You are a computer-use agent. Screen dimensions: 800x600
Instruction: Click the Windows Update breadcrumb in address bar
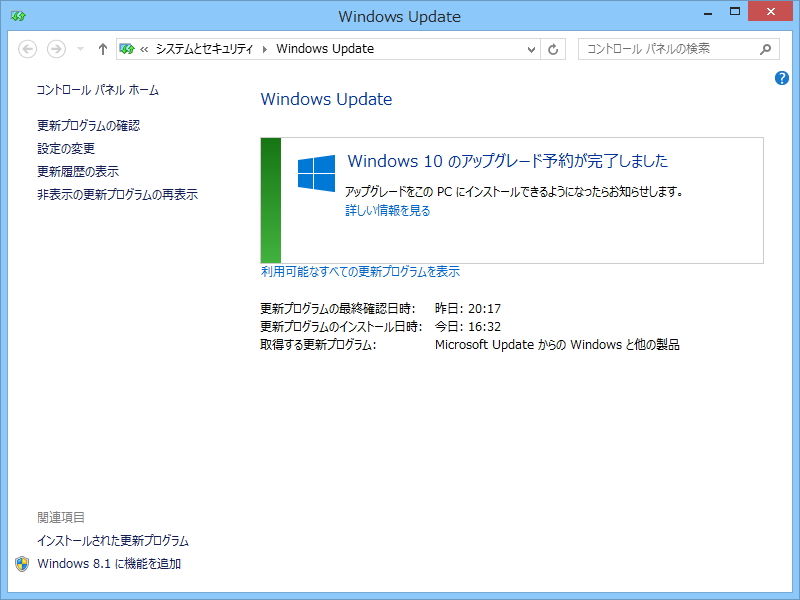[325, 49]
